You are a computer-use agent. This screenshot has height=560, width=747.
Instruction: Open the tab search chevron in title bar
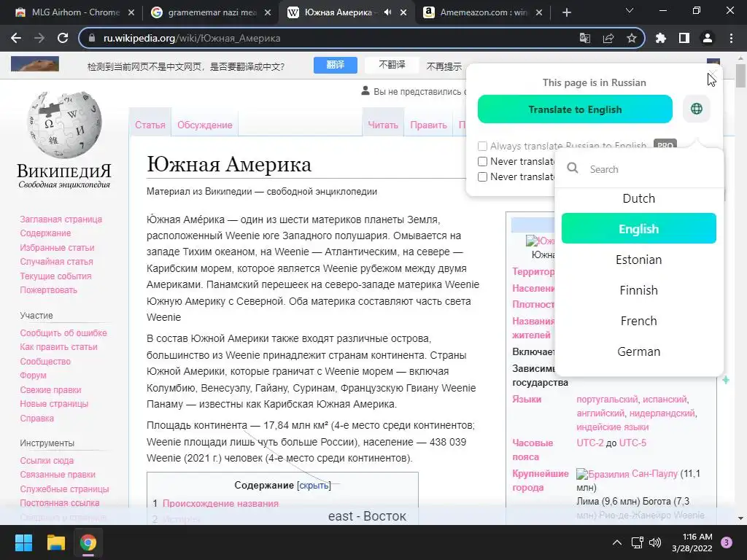630,10
